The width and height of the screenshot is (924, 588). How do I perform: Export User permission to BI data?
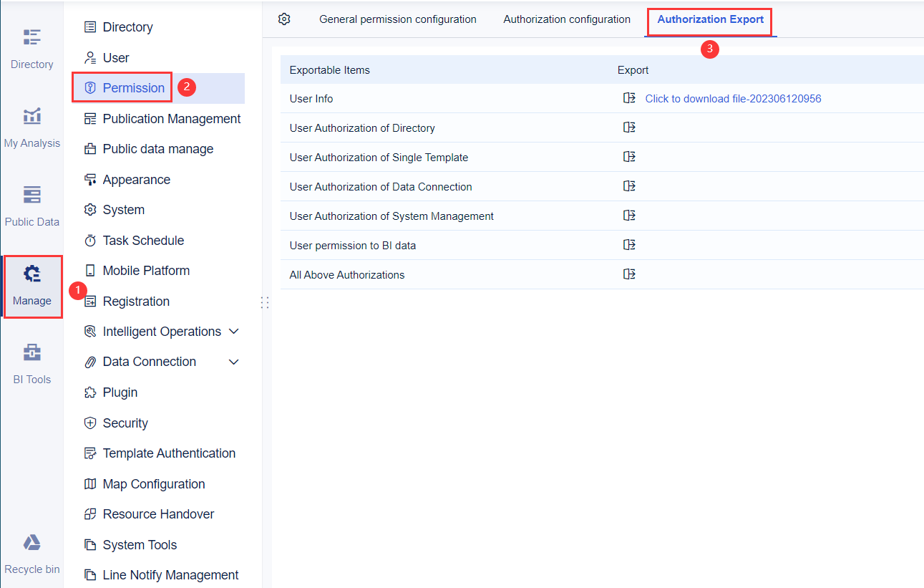point(629,245)
